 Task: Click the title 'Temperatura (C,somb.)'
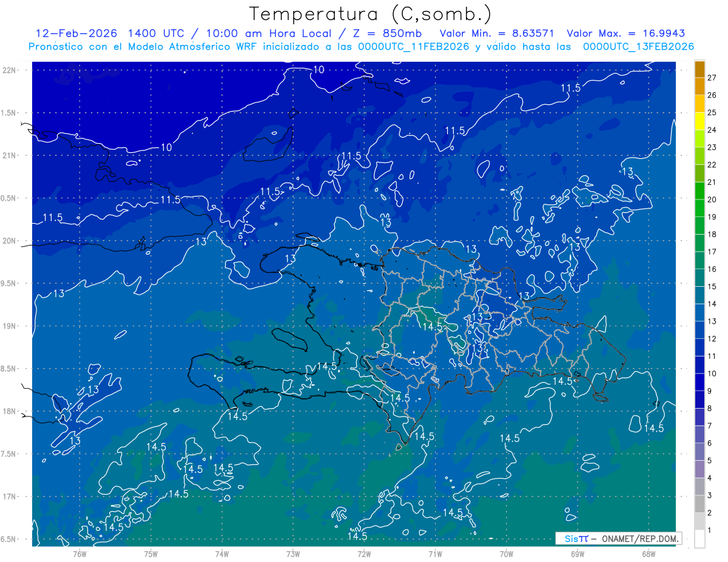coord(371,14)
